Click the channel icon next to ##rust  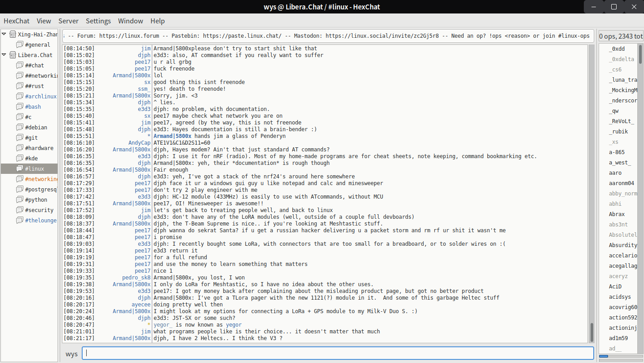point(19,86)
